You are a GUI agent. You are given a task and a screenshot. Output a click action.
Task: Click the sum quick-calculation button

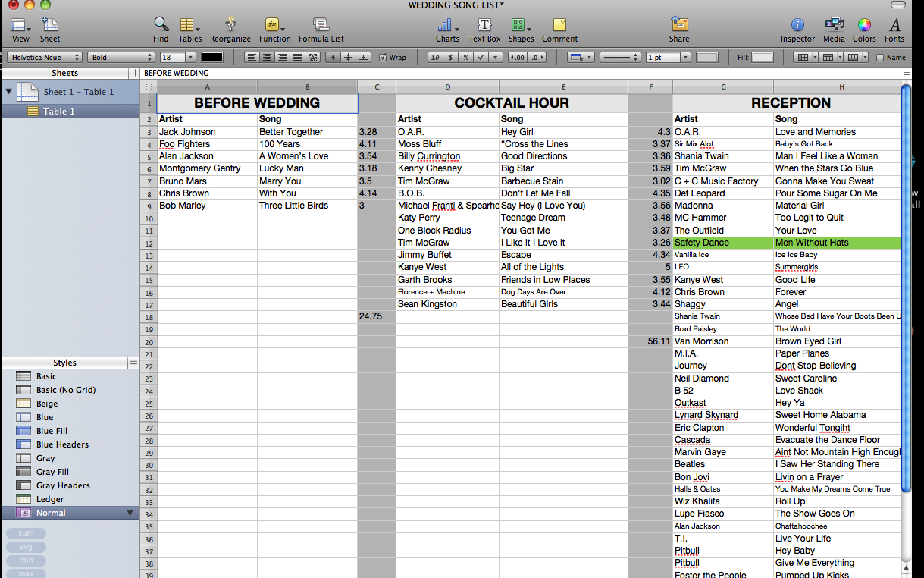(26, 533)
